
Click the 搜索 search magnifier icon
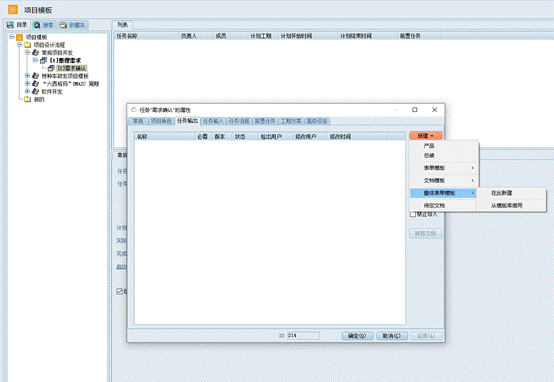37,25
